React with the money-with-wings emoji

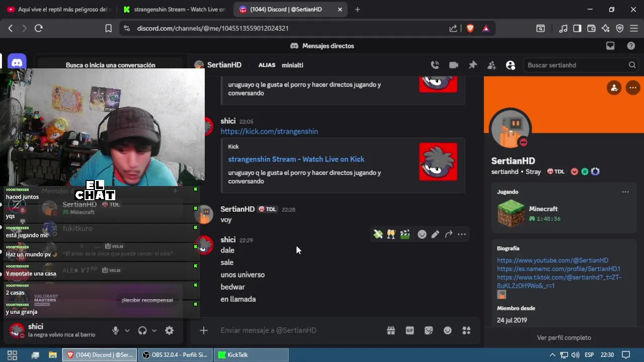tap(378, 234)
